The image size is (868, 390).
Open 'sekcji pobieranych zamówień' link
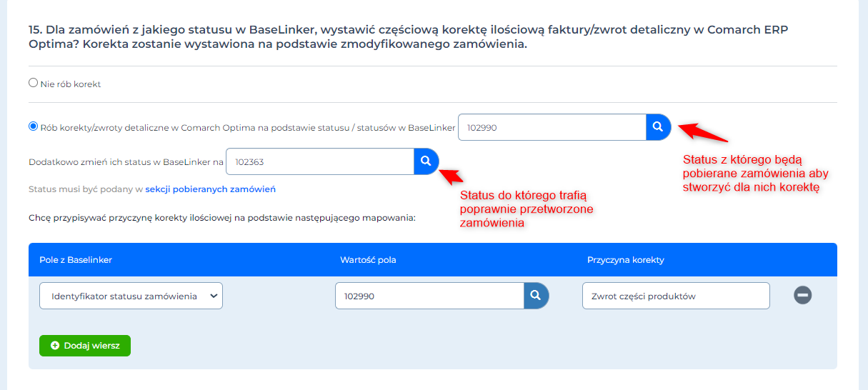211,189
